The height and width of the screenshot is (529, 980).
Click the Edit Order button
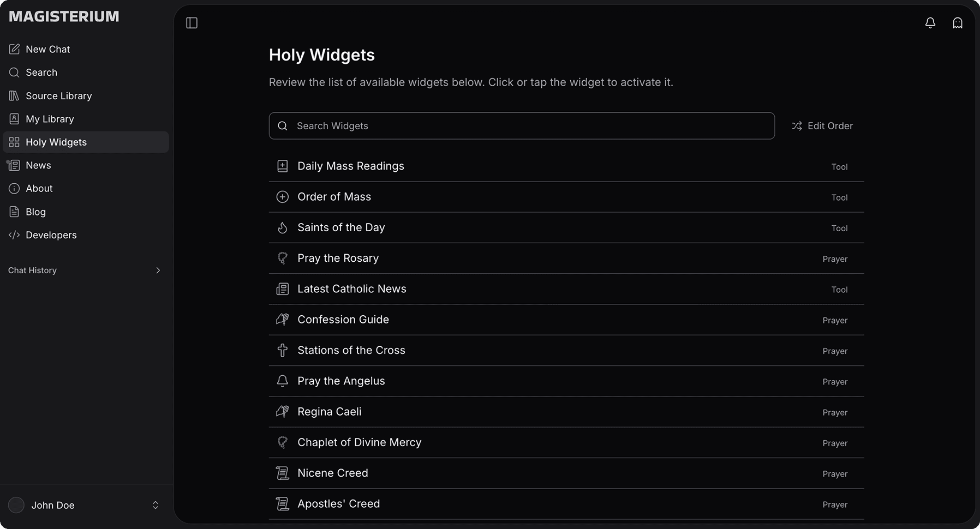click(822, 126)
